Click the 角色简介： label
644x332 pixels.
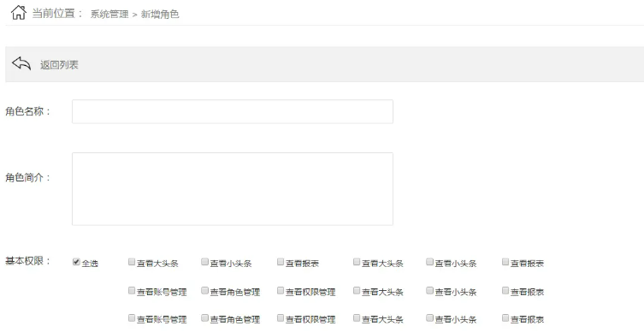tap(28, 177)
